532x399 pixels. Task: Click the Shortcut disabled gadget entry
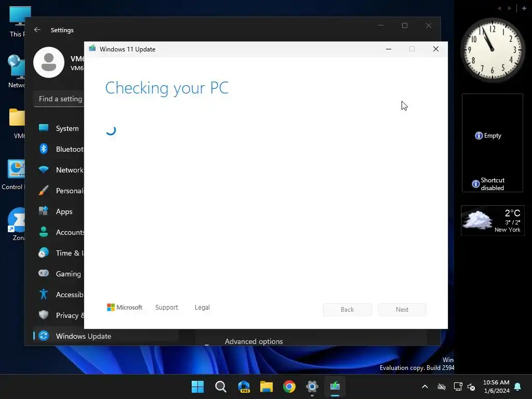coord(488,184)
